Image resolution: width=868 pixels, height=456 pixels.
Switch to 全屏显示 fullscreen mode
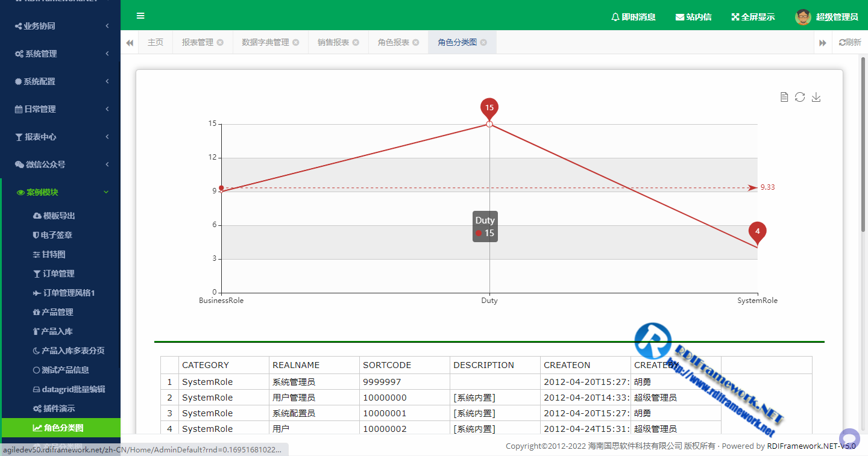click(x=753, y=17)
